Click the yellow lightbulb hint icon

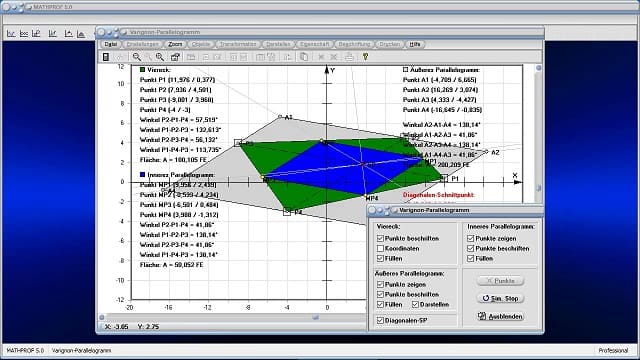[x=365, y=57]
